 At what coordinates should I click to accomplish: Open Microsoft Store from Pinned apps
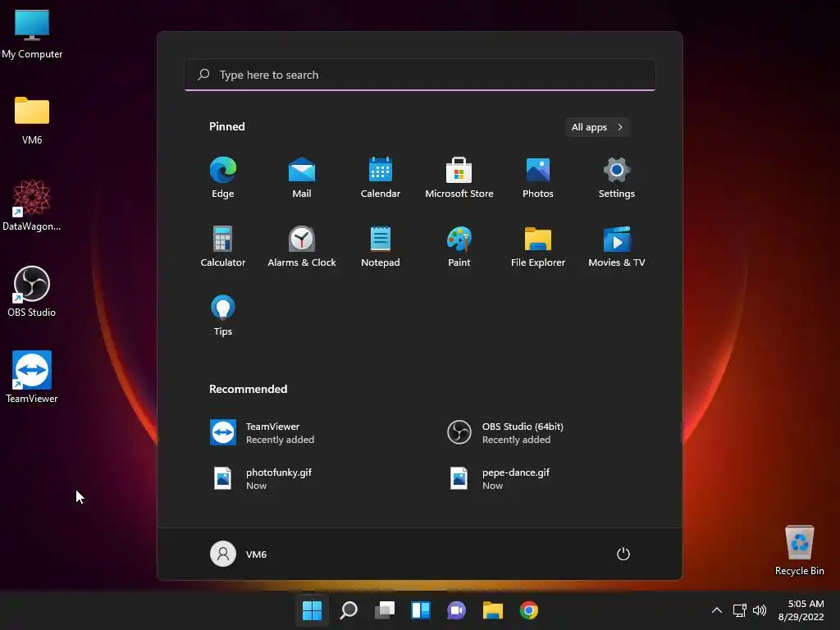click(x=459, y=178)
